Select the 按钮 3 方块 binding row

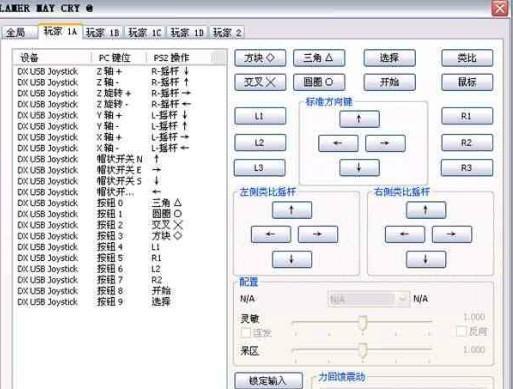pyautogui.click(x=119, y=236)
